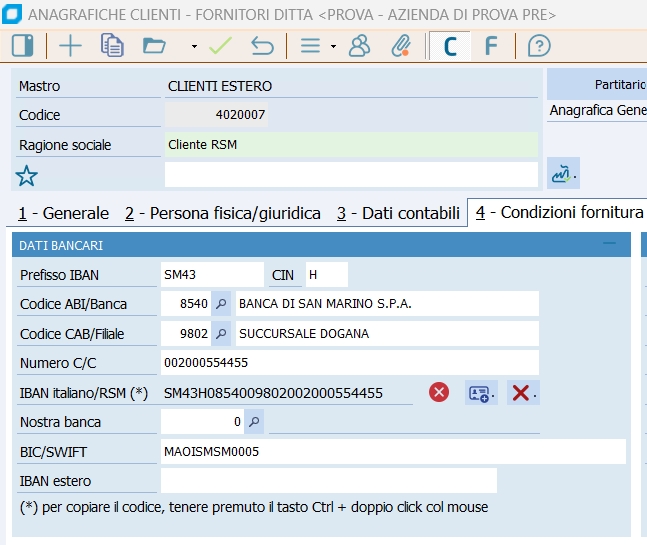Click the Codice CAB field 9802

[186, 333]
